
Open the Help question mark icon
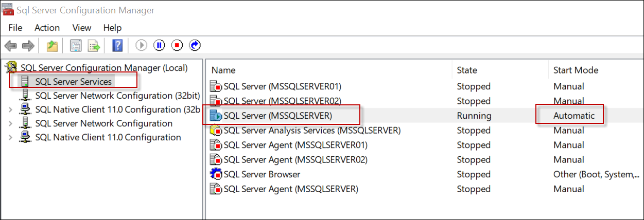coord(117,46)
